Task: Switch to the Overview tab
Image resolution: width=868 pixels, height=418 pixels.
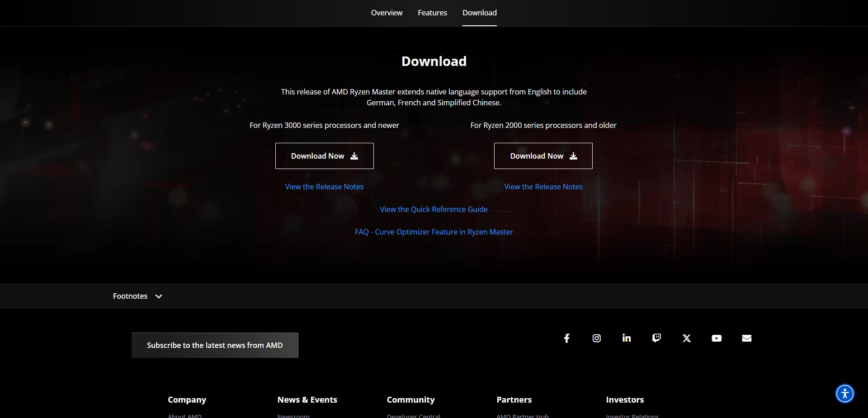Action: click(387, 13)
